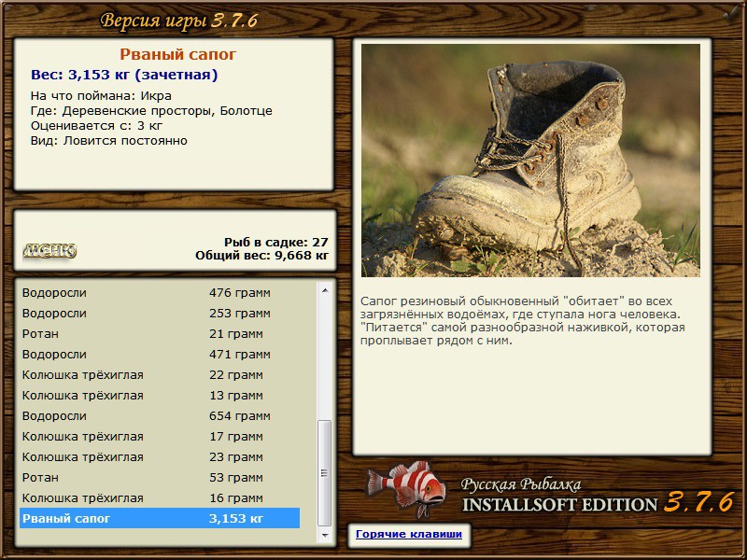
Task: Select the Водоросли 471 грамм entry
Action: [160, 354]
